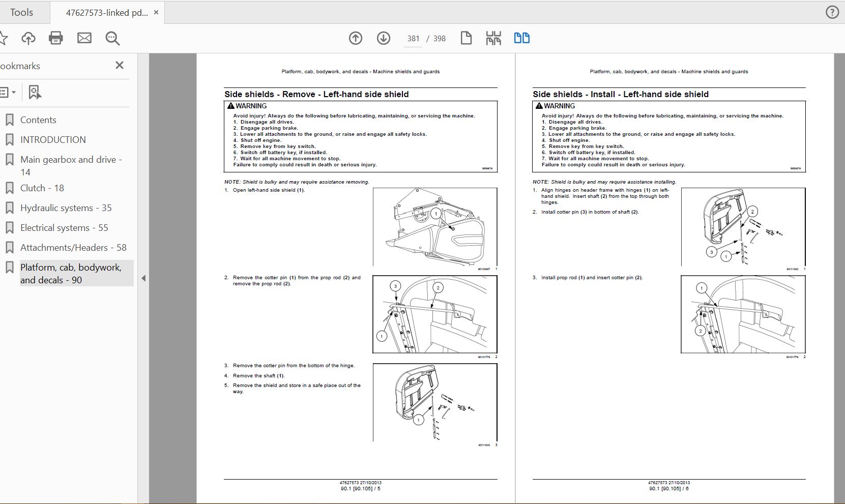The width and height of the screenshot is (845, 504).
Task: Toggle the two-page view mode
Action: 521,38
